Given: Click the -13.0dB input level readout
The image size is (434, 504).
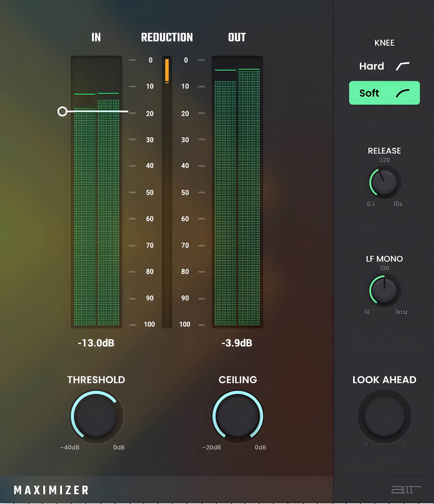Looking at the screenshot, I should pyautogui.click(x=96, y=343).
